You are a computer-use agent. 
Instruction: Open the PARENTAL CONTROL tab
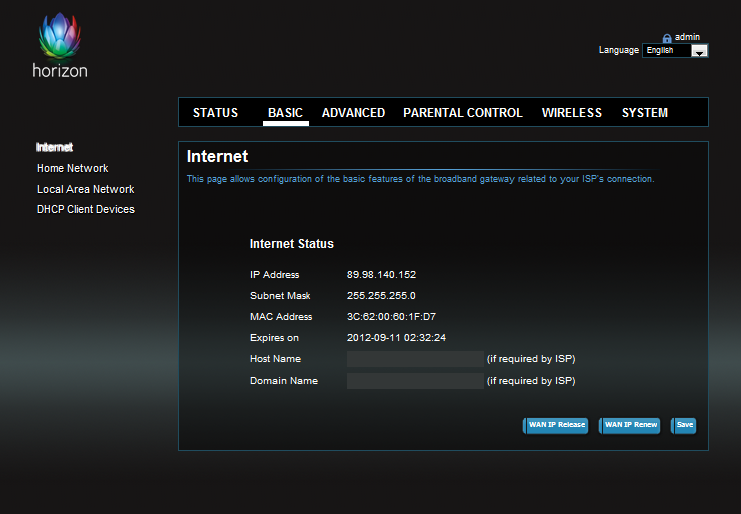tap(463, 113)
